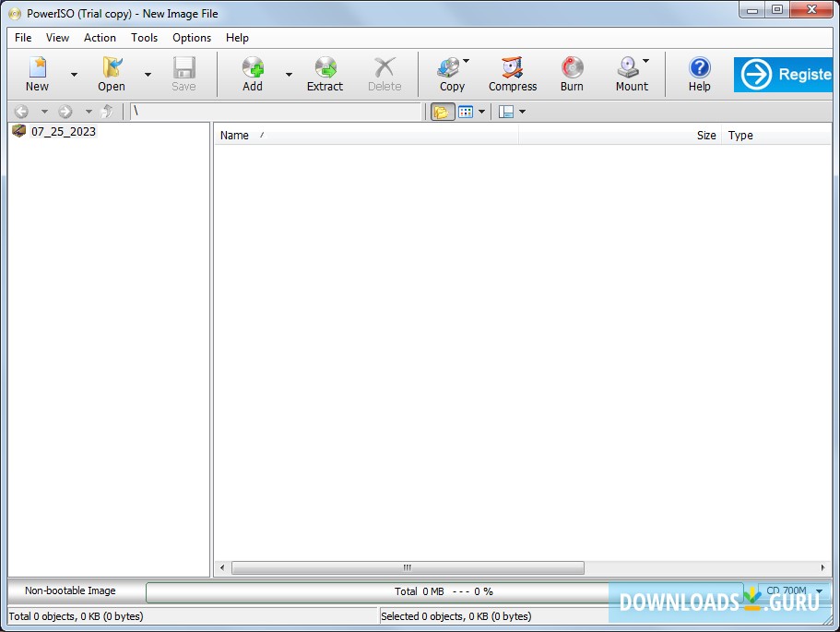Image resolution: width=840 pixels, height=632 pixels.
Task: Expand the Mount dropdown arrow
Action: coord(646,61)
